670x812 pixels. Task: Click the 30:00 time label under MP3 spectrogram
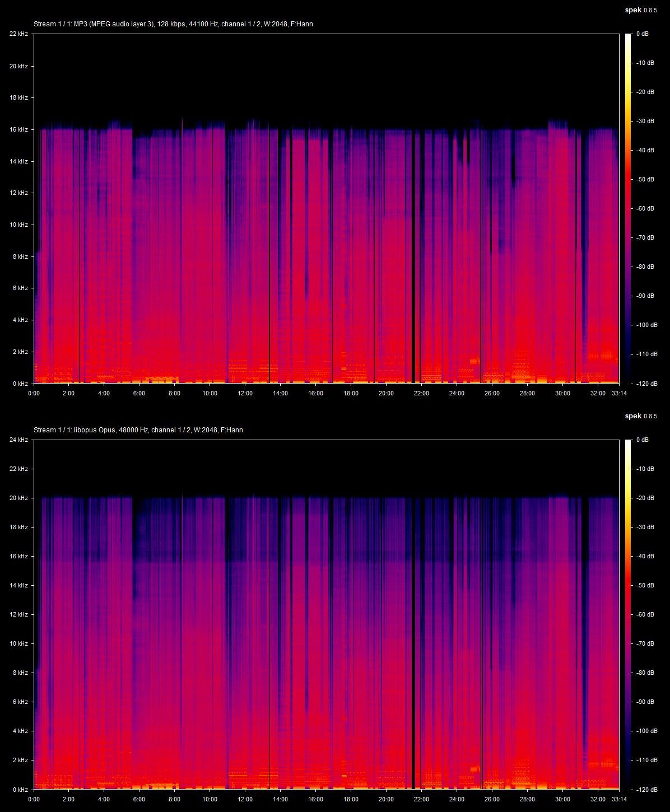pos(562,393)
